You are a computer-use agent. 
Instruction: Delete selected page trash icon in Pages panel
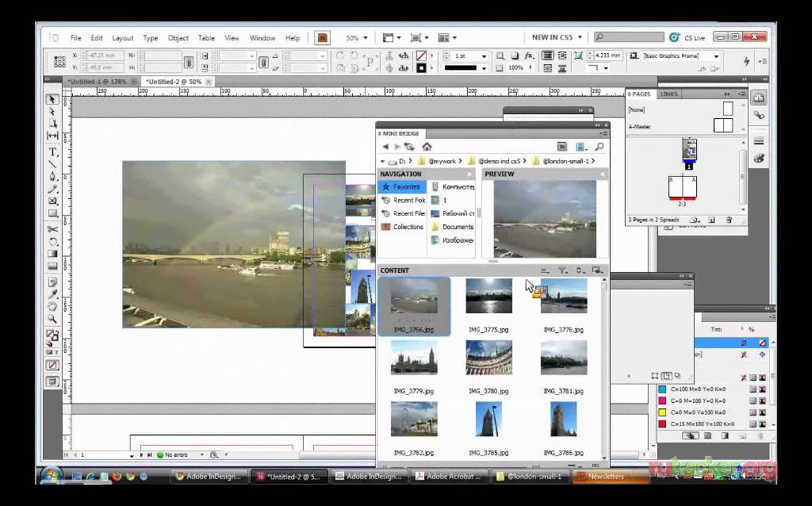[x=729, y=220]
